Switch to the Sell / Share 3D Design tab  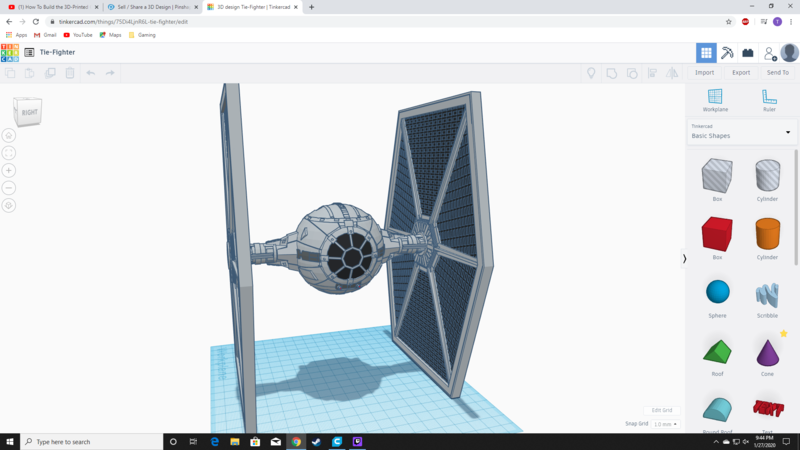(x=153, y=7)
